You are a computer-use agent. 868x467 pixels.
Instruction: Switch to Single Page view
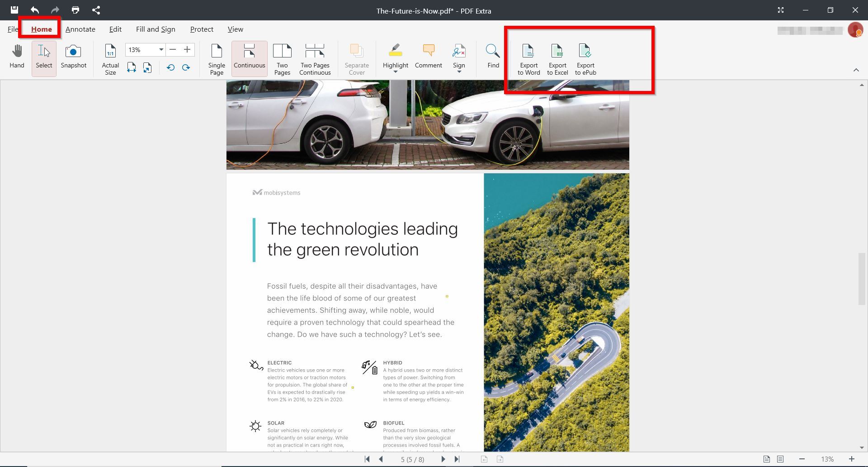[217, 59]
